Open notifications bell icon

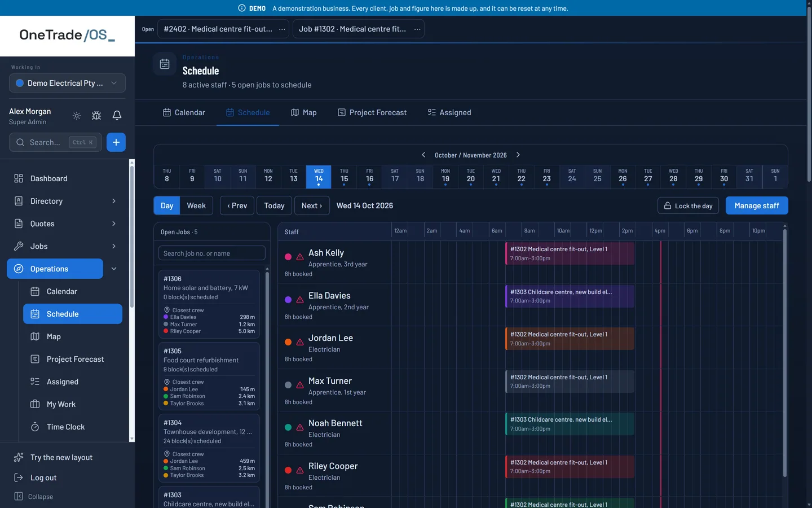click(x=117, y=116)
